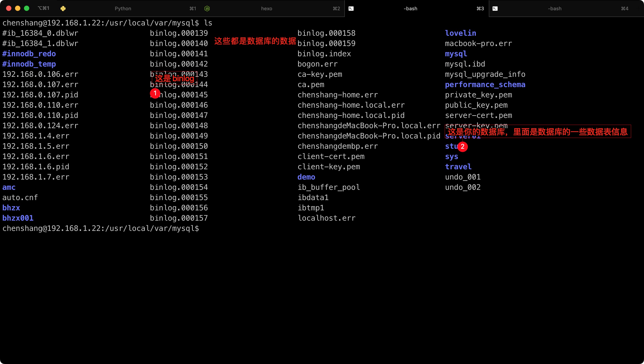Screen dimensions: 644x364
Task: Open the -bash tab labeled ⌘4
Action: pyautogui.click(x=554, y=8)
